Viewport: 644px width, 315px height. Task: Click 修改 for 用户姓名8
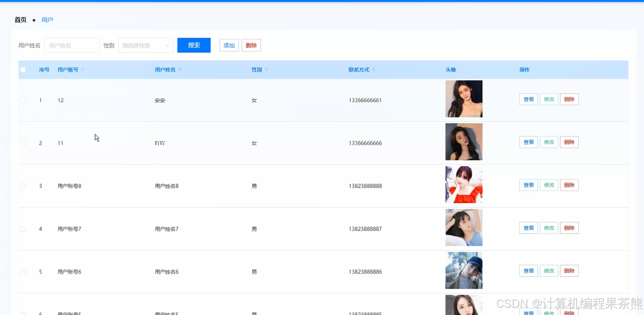tap(549, 185)
